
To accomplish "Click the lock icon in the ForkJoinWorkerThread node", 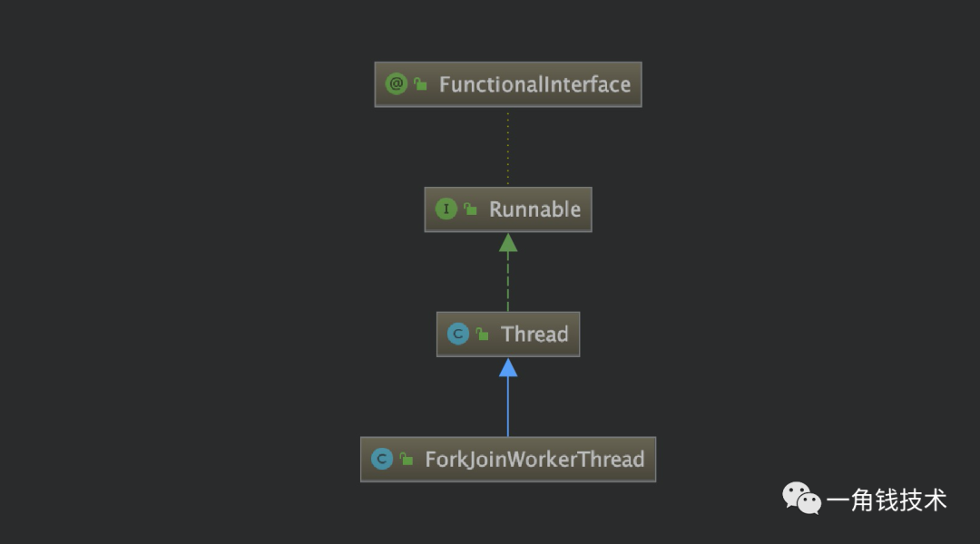I will coord(407,460).
